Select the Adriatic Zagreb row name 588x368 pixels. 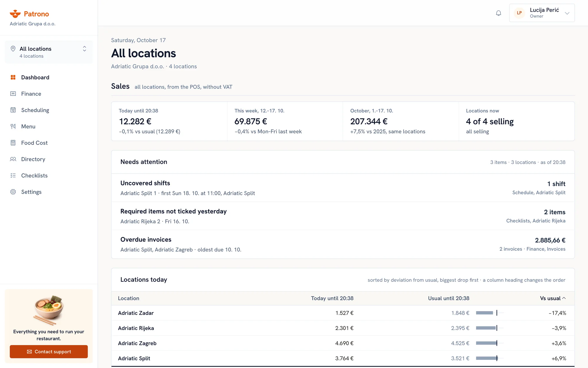[x=137, y=343]
